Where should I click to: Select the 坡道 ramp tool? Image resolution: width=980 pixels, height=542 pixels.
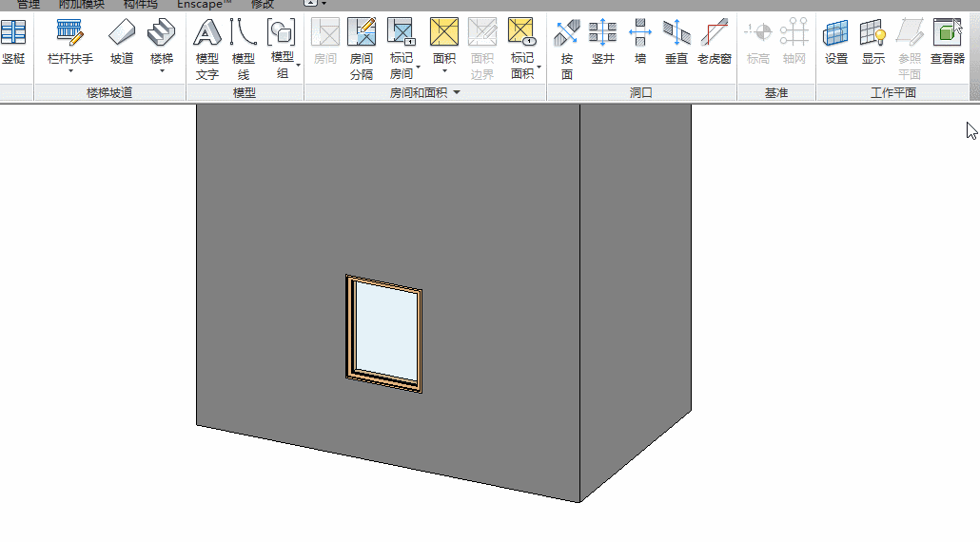click(122, 42)
